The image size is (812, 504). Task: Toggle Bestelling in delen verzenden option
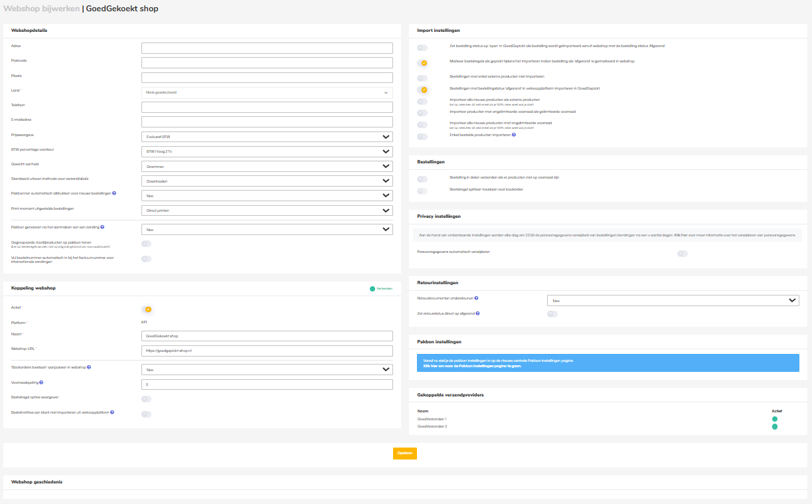(422, 179)
